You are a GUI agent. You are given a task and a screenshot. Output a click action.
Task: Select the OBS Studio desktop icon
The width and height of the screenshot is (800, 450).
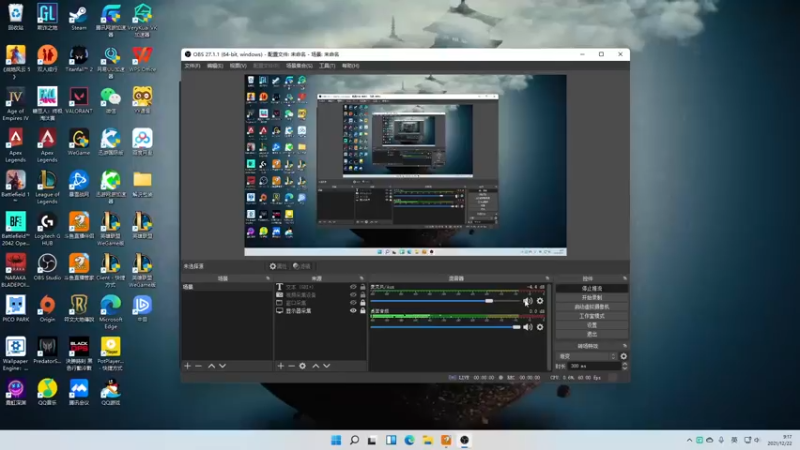47,267
